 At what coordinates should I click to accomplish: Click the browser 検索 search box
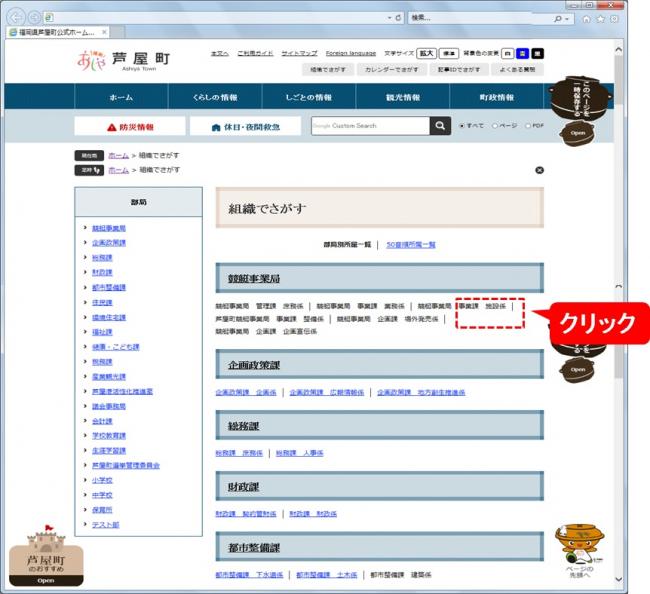(x=481, y=18)
